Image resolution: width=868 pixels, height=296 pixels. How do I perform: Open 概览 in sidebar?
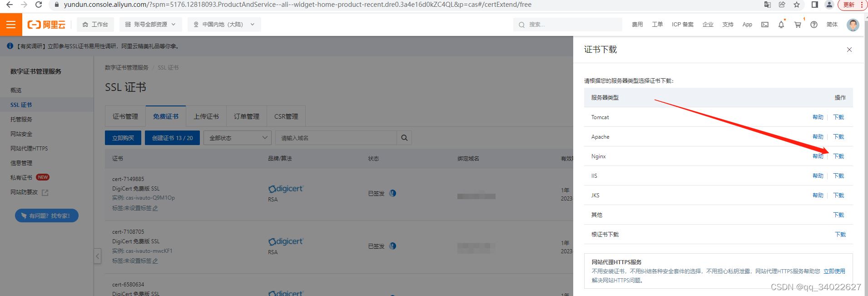click(x=16, y=90)
